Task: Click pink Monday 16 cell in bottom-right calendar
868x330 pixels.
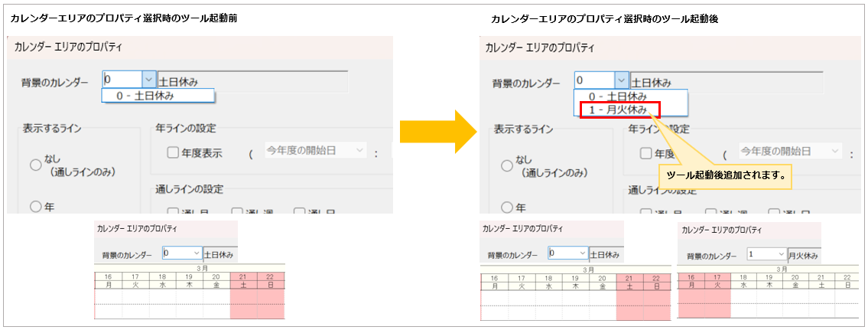Action: click(691, 282)
